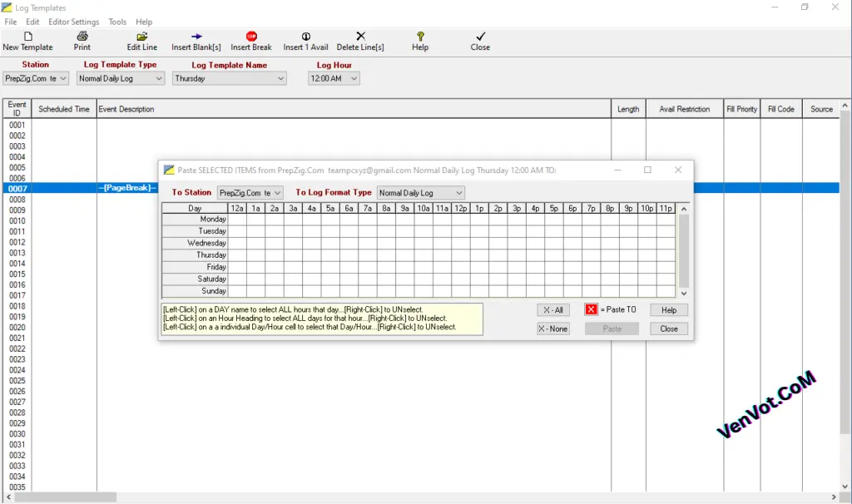This screenshot has width=852, height=504.
Task: Click the Avail Restriction column header
Action: (x=685, y=109)
